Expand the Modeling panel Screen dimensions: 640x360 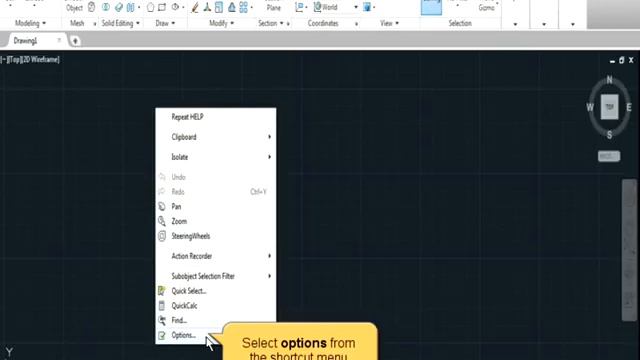(x=31, y=23)
